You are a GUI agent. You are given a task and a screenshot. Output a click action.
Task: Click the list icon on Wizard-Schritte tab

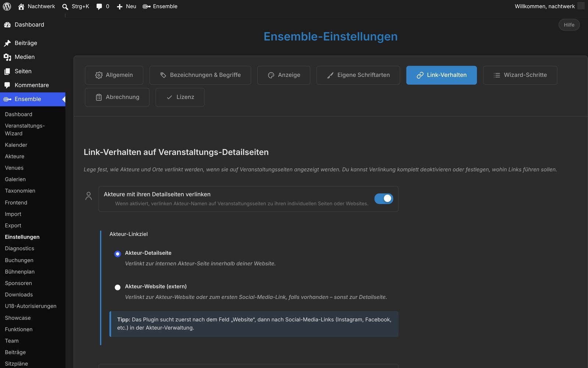point(497,75)
